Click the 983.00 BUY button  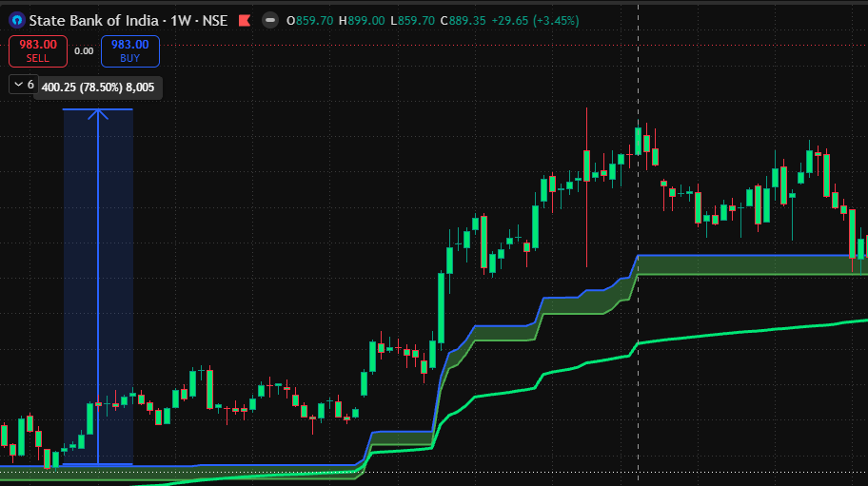pyautogui.click(x=130, y=50)
